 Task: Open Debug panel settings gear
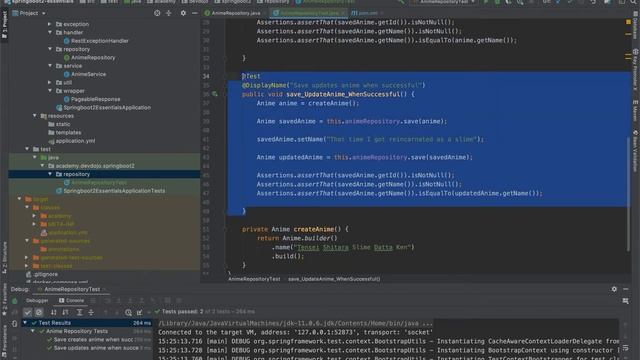point(614,289)
